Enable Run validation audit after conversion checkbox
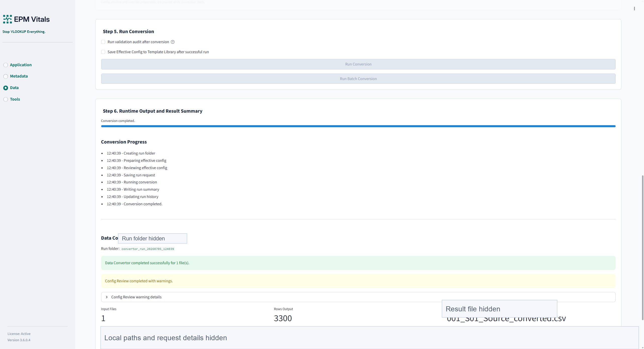Viewport: 644px width, 349px height. tap(103, 42)
